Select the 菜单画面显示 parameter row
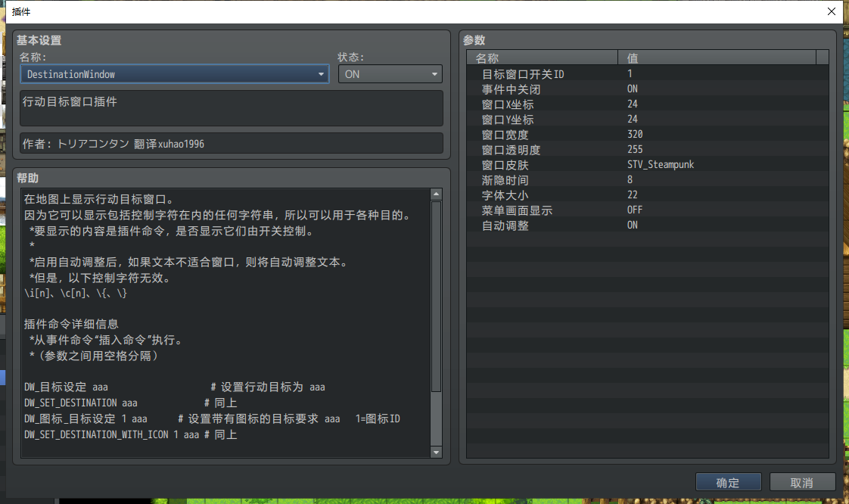The width and height of the screenshot is (849, 504). click(648, 210)
